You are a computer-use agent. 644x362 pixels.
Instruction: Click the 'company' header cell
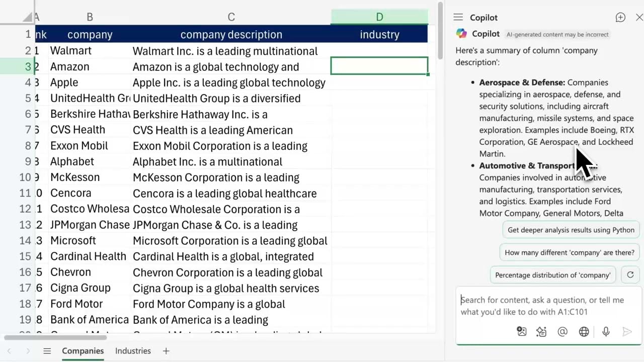90,35
